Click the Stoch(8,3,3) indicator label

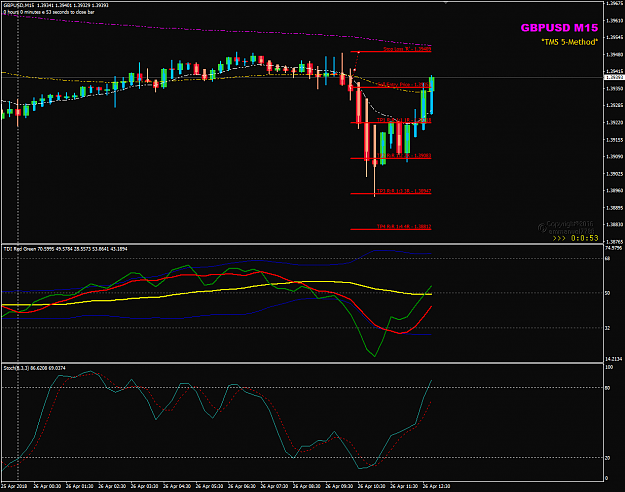(x=35, y=368)
